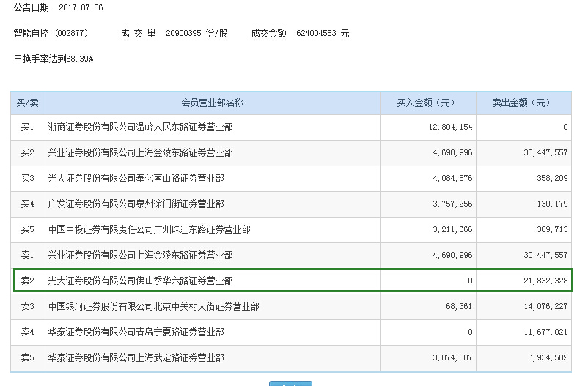The height and width of the screenshot is (386, 588).
Task: Click the turnover amount 624004563
Action: [x=316, y=33]
